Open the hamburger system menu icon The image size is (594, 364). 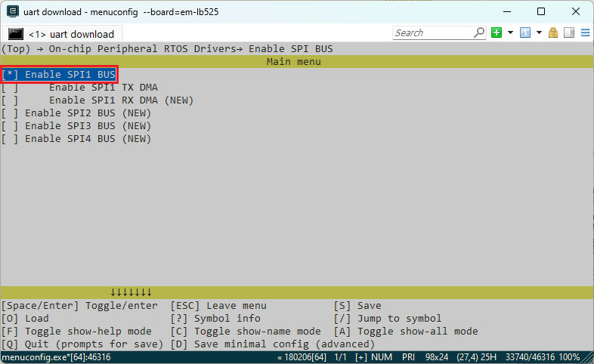(584, 33)
